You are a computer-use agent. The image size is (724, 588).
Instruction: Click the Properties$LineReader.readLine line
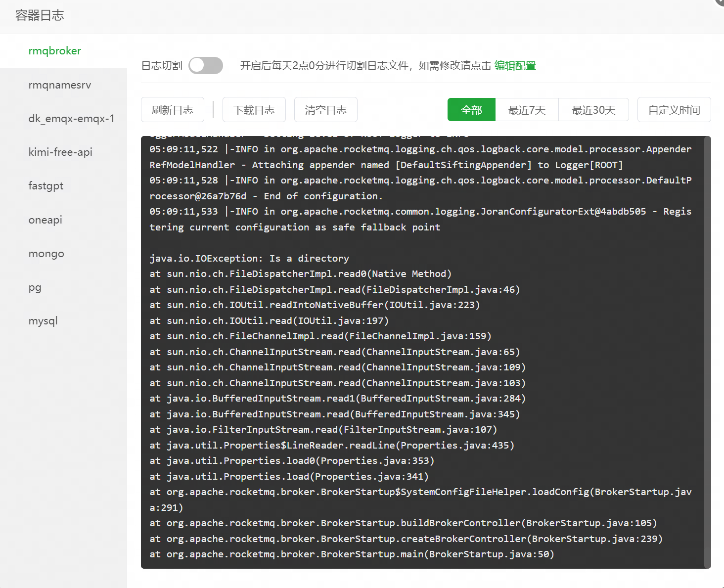pyautogui.click(x=332, y=445)
